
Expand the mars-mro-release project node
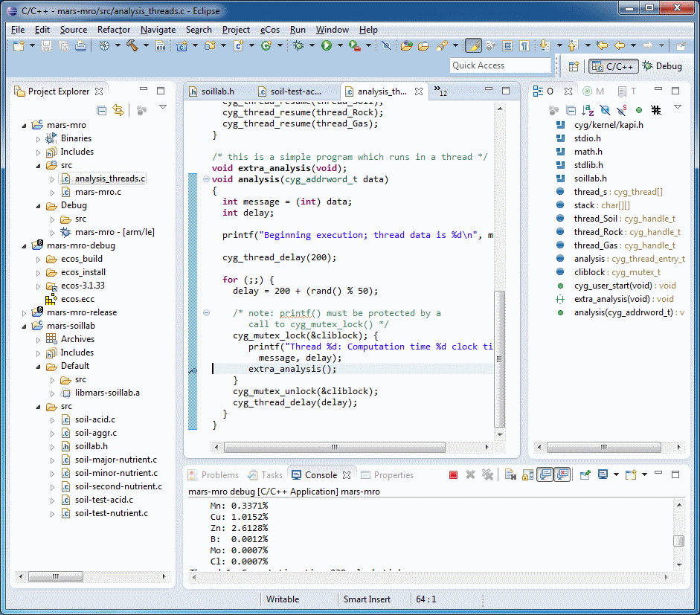25,312
